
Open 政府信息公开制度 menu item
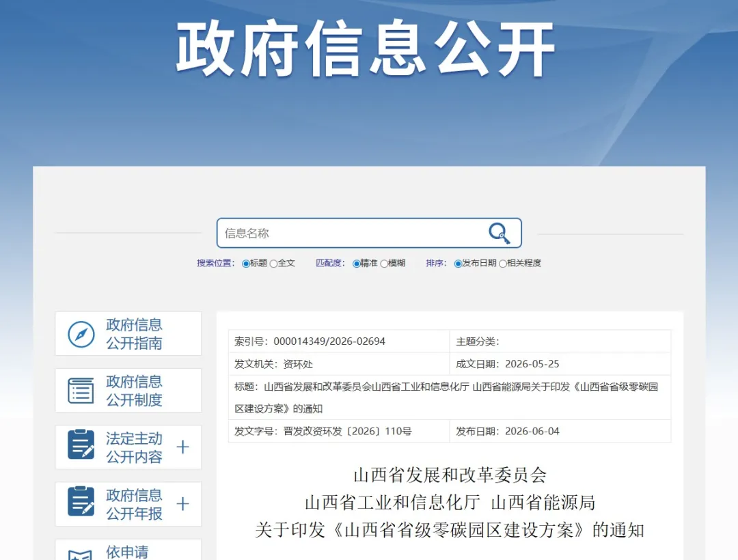tap(128, 391)
